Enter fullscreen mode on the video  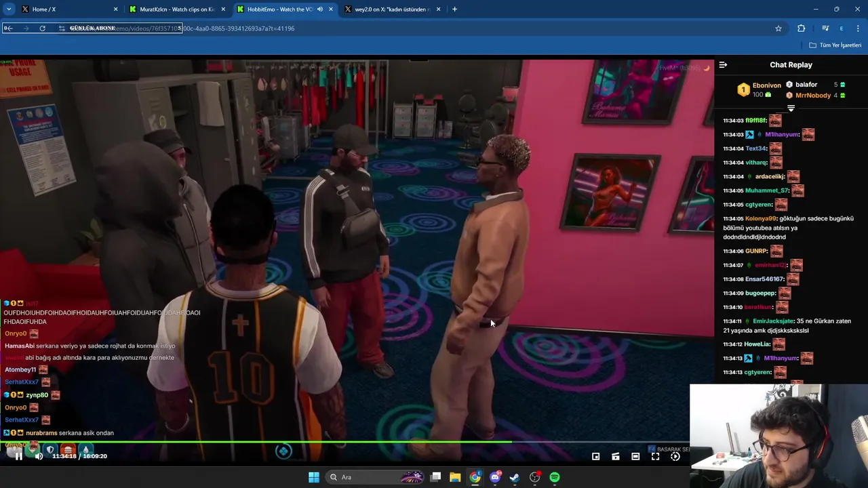coord(655,456)
